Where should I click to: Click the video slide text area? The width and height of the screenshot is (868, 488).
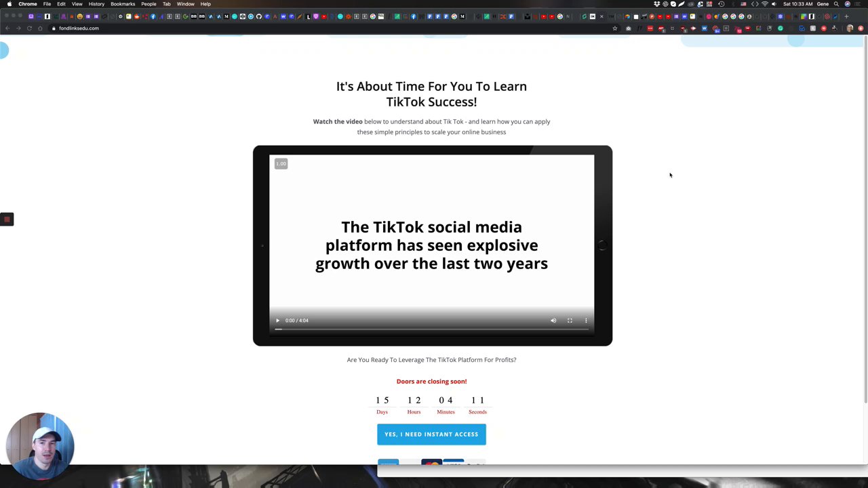pos(431,245)
